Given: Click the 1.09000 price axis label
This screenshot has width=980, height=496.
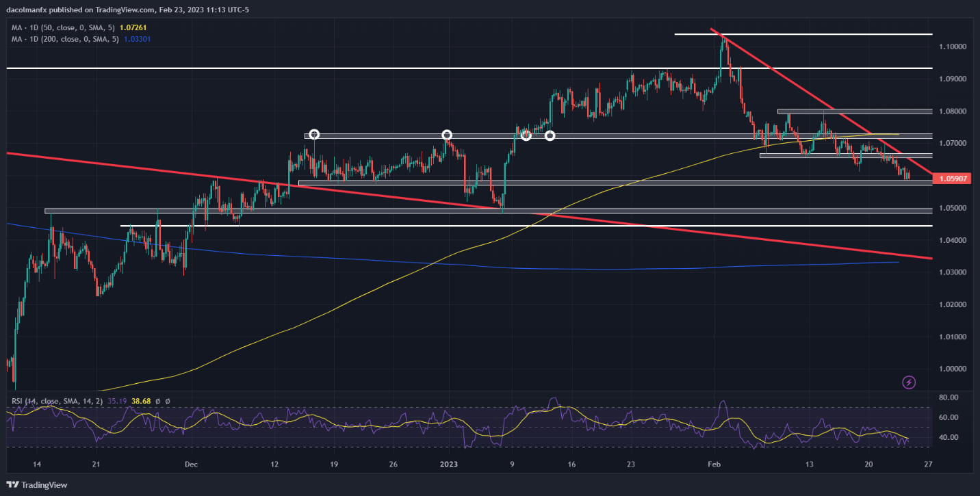Looking at the screenshot, I should pos(953,79).
